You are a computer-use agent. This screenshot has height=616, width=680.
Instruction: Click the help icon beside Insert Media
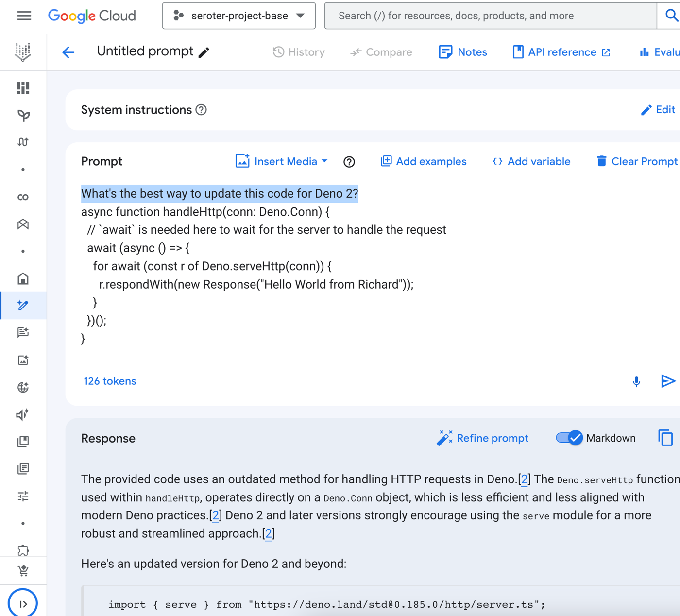click(x=349, y=162)
